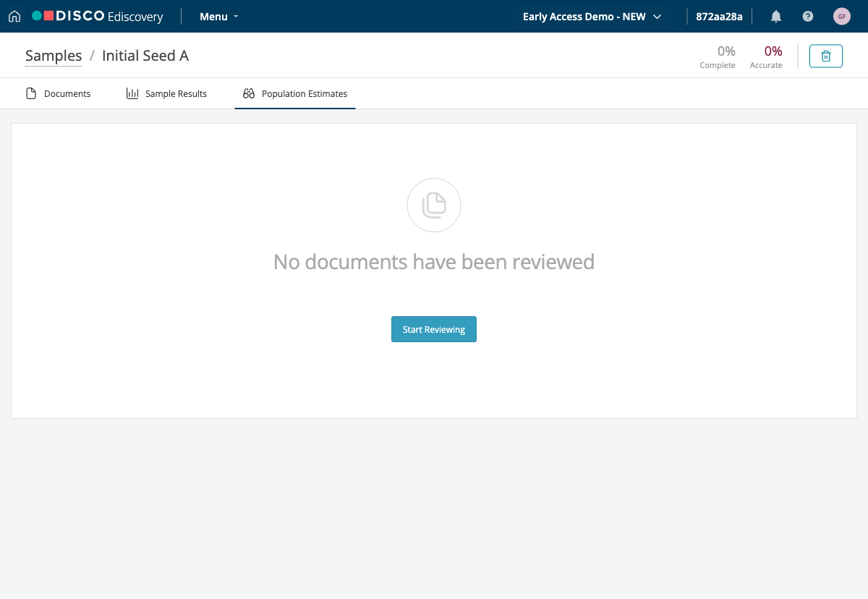868x599 pixels.
Task: Click the DISCO Ediscovery logo
Action: point(98,17)
